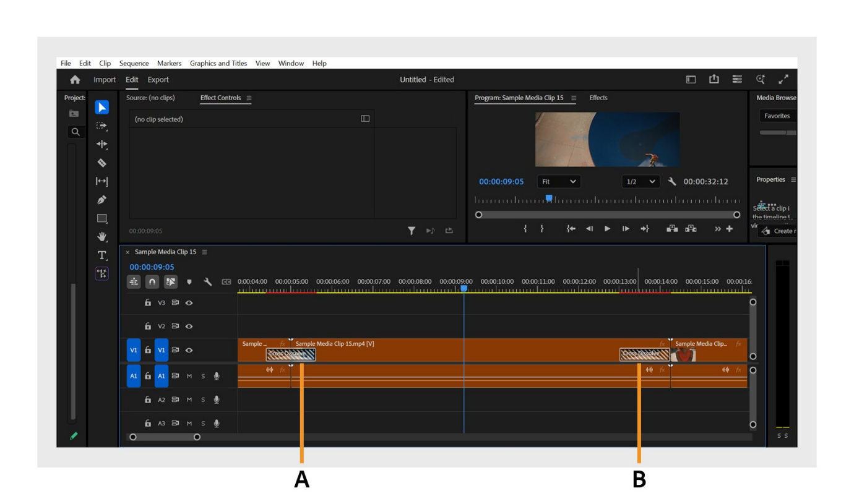
Task: Open the Fit zoom level dropdown
Action: [x=558, y=181]
